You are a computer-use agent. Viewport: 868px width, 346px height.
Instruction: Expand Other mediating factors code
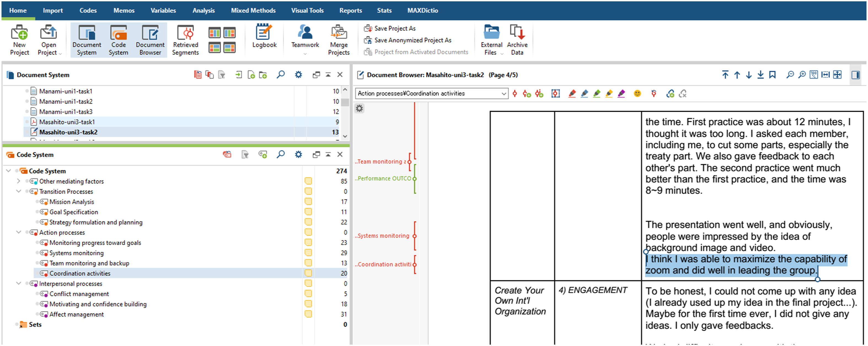[18, 181]
